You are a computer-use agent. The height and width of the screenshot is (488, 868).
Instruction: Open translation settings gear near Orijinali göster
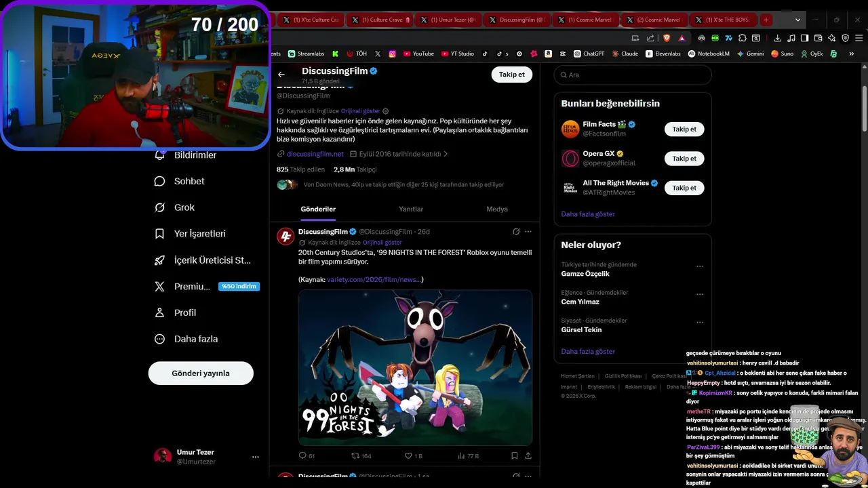click(x=386, y=111)
